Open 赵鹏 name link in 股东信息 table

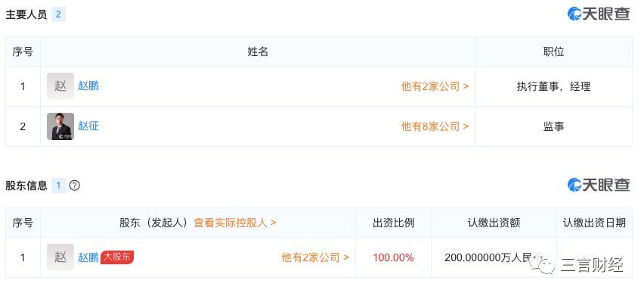point(88,257)
